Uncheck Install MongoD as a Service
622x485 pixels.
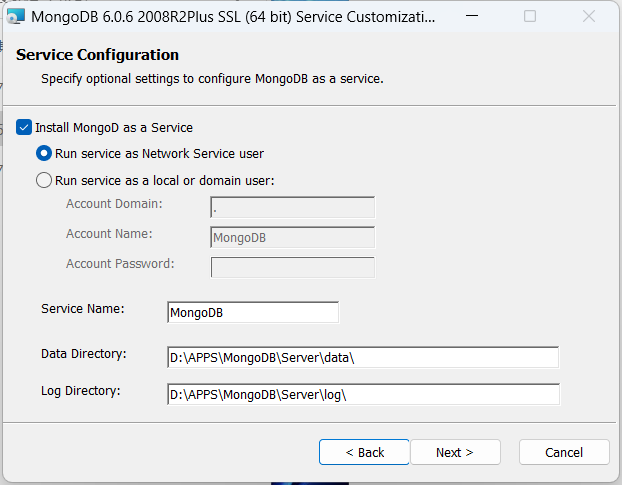[24, 128]
